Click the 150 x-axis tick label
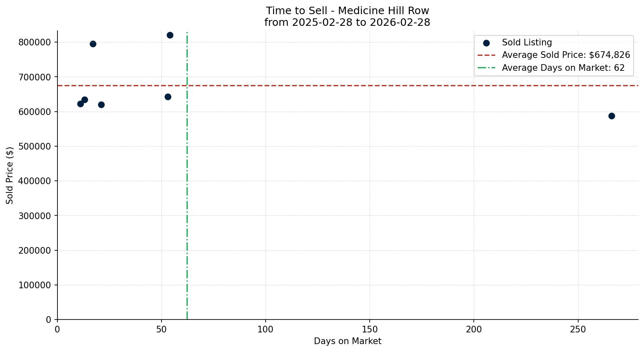The image size is (644, 352). point(370,330)
